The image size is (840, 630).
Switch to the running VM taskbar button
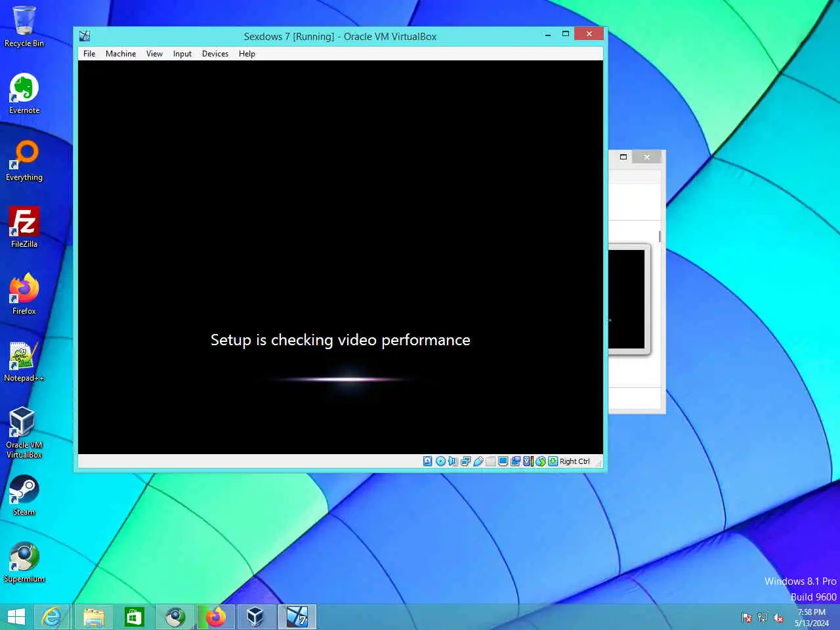[x=297, y=617]
